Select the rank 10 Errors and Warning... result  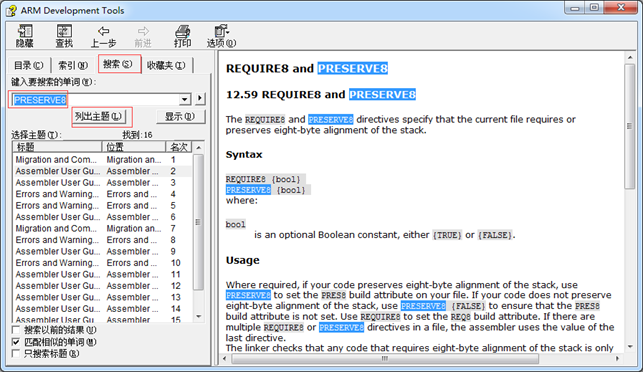103,263
